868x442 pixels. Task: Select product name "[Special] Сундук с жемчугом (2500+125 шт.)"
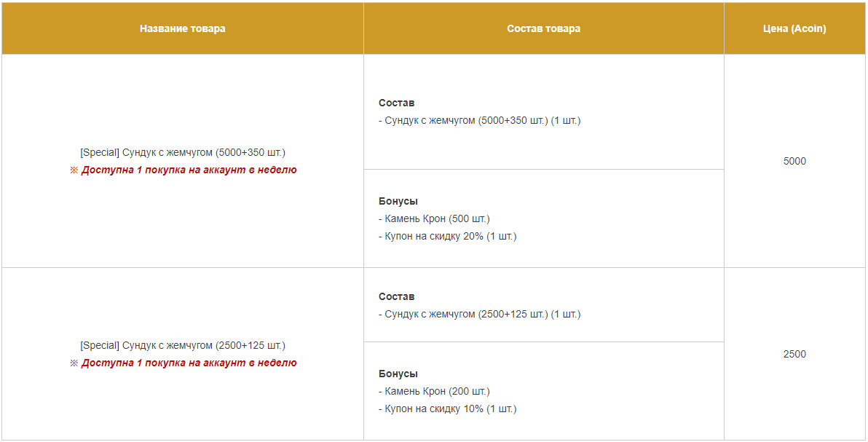[x=183, y=345]
